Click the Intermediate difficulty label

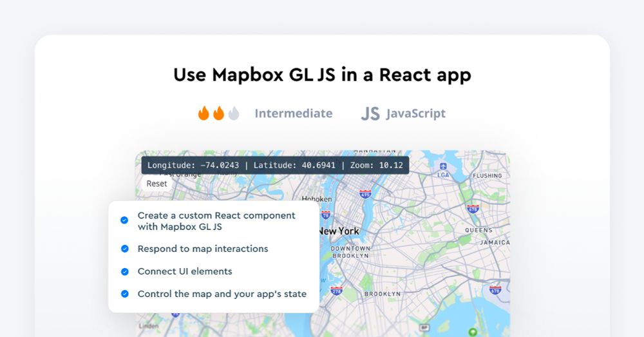(294, 113)
